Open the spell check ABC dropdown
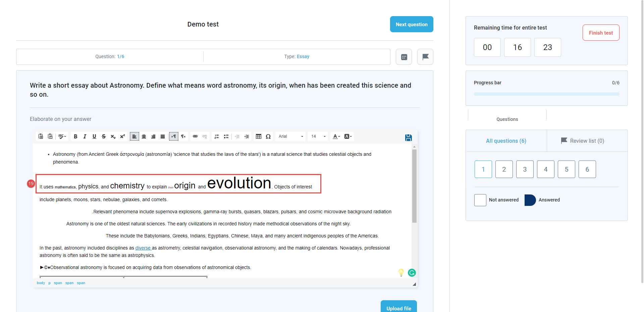The height and width of the screenshot is (312, 644). coord(62,136)
